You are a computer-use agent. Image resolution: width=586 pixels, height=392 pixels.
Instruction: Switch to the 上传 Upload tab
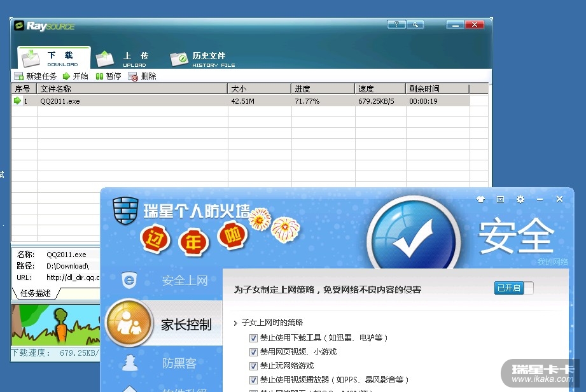tap(123, 59)
